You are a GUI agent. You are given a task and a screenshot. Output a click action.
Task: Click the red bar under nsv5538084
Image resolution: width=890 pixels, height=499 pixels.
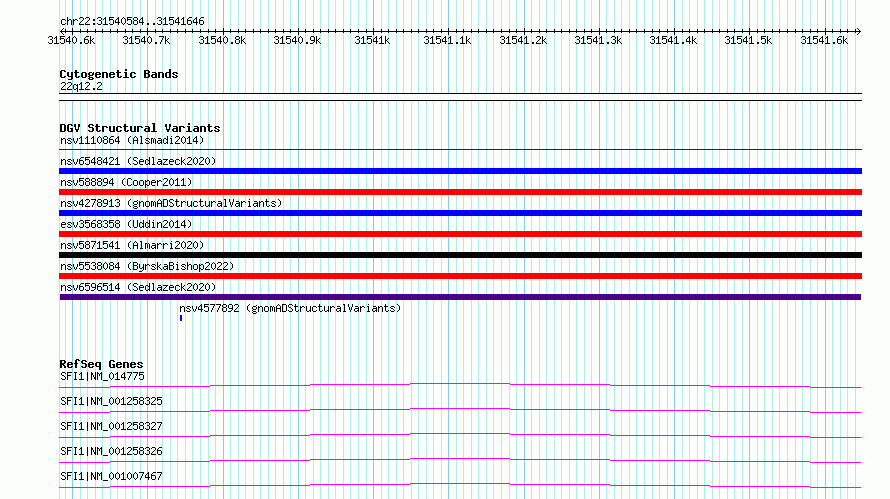click(460, 276)
